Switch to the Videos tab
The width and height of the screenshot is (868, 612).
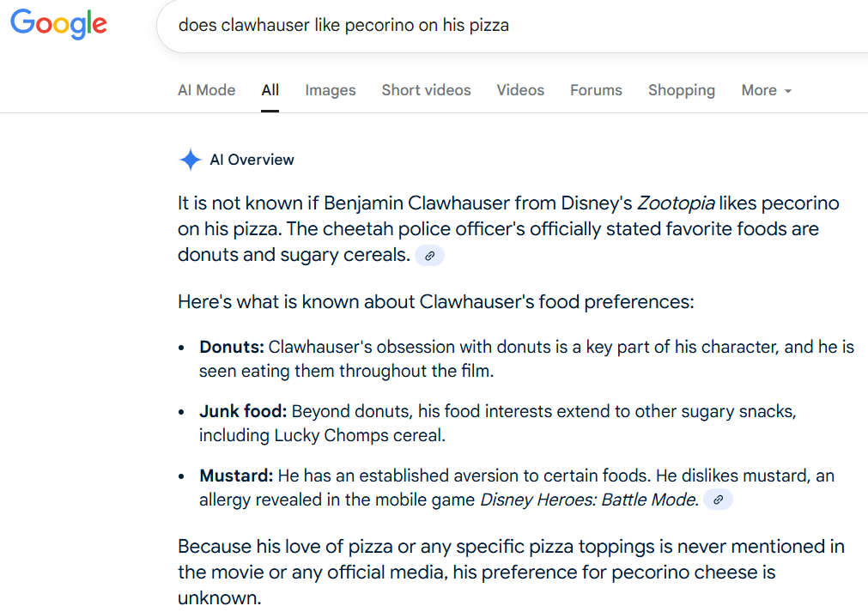coord(520,90)
